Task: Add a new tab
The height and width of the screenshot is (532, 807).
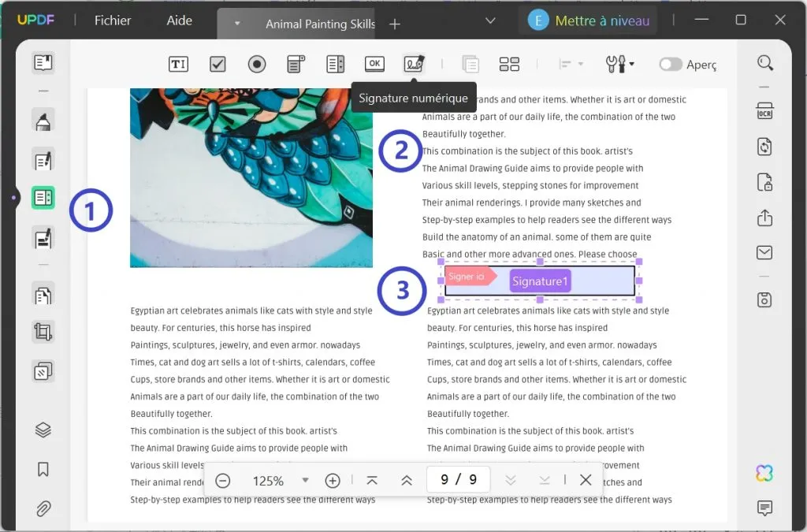Action: point(395,24)
